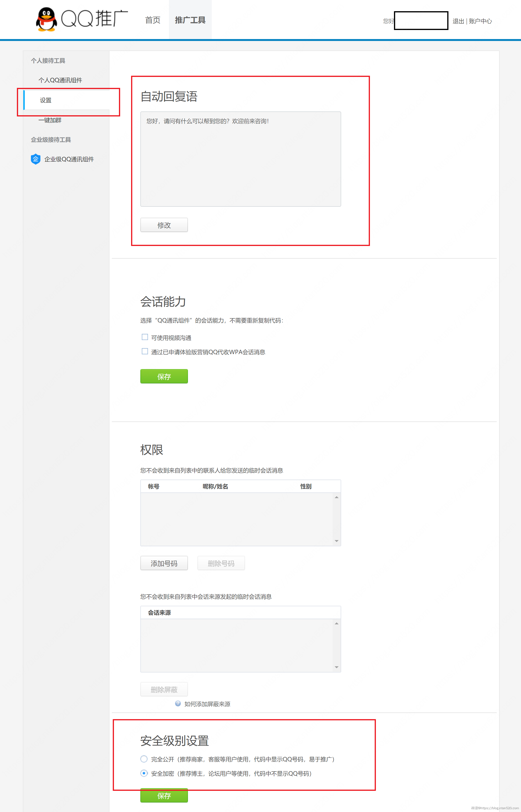This screenshot has height=812, width=521.
Task: Open the 推广工具 navigation tab
Action: click(x=190, y=20)
